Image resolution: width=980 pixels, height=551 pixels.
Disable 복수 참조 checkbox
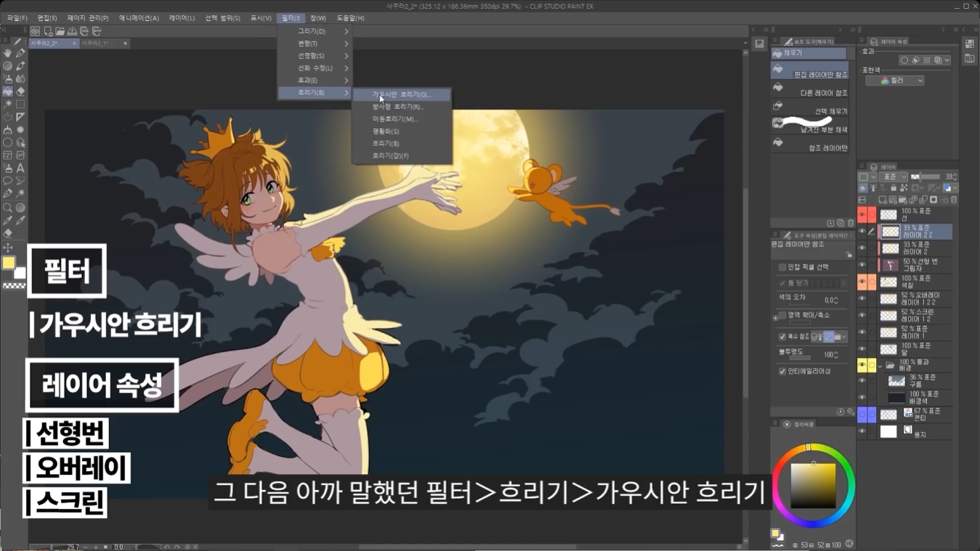pyautogui.click(x=782, y=337)
